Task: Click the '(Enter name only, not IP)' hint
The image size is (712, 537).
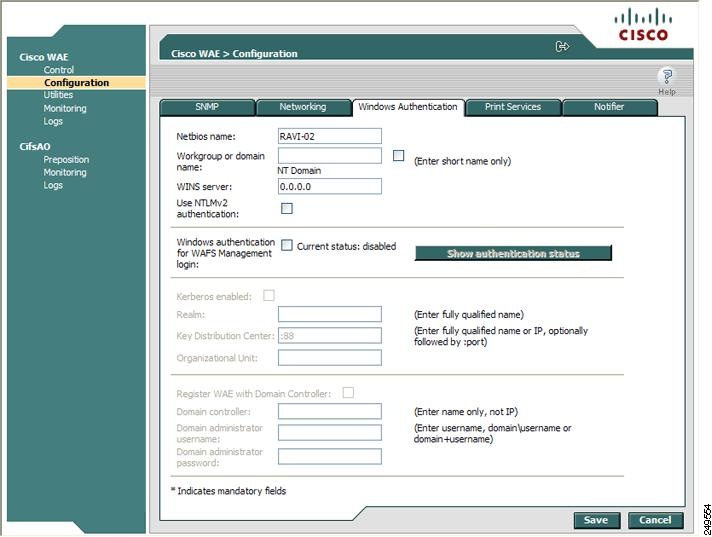Action: pyautogui.click(x=465, y=412)
